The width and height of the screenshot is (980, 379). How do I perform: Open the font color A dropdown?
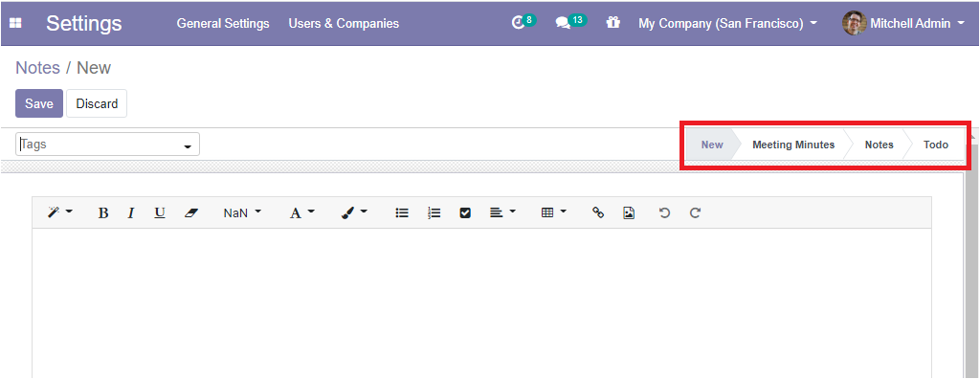pos(301,212)
